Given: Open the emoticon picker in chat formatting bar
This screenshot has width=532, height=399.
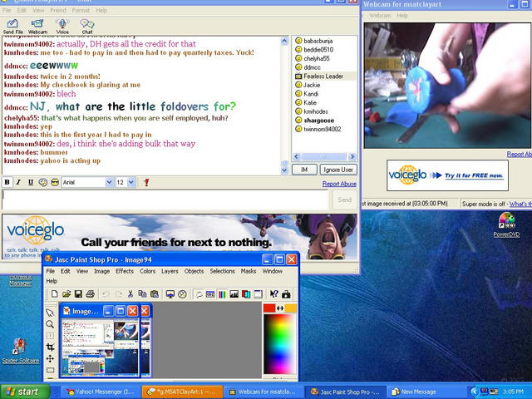Looking at the screenshot, I should (x=42, y=182).
